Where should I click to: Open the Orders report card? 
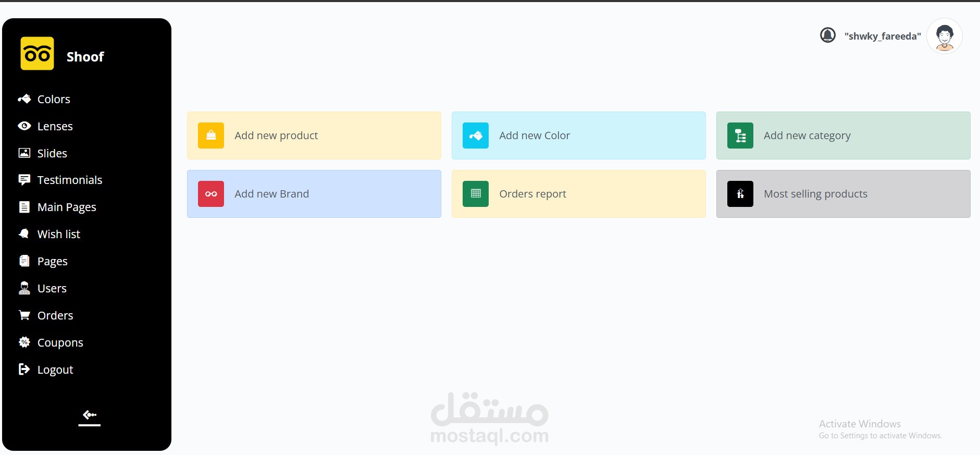(579, 194)
